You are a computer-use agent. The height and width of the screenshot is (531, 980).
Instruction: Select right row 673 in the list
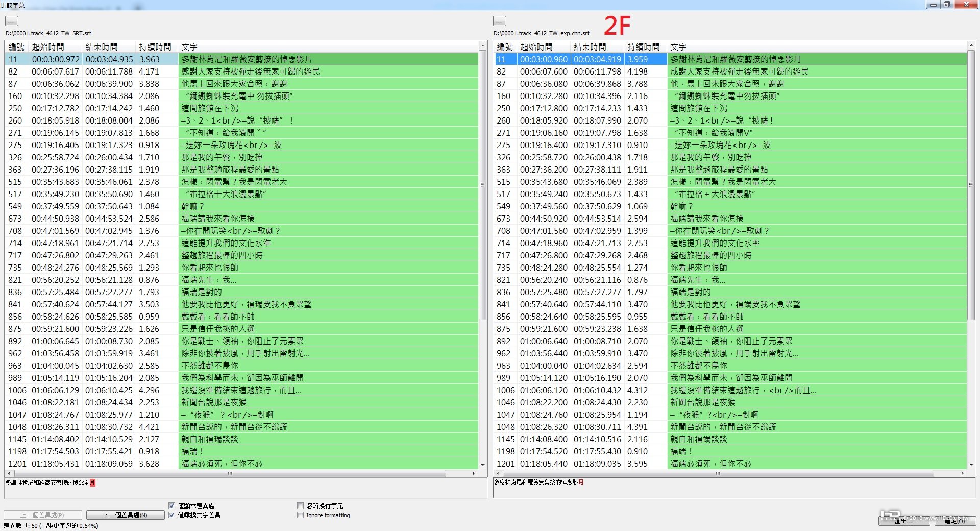click(730, 219)
